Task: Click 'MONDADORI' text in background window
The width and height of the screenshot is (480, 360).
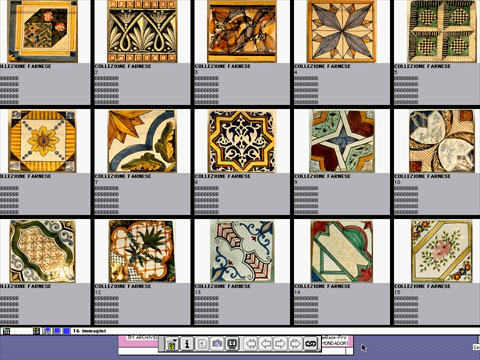Action: coord(336,343)
